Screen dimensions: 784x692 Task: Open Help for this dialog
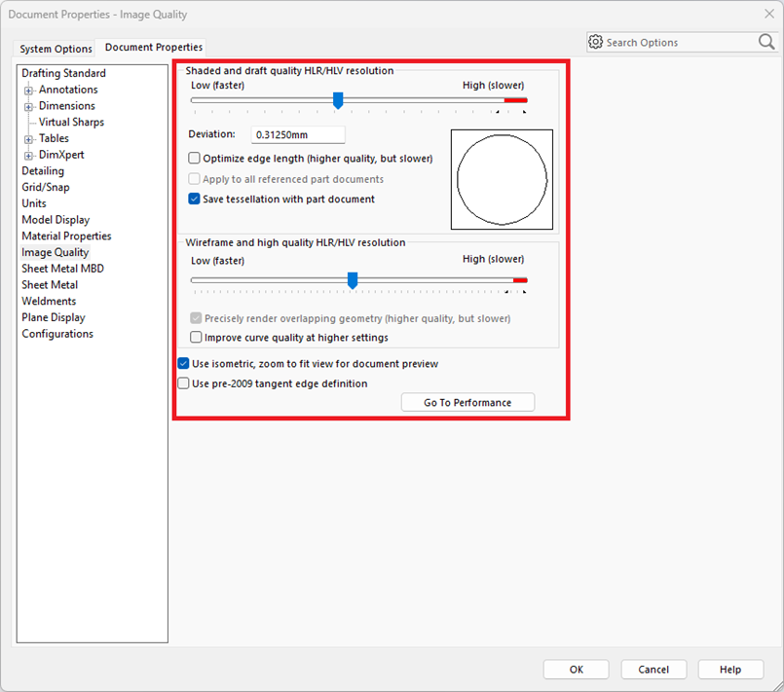pos(730,669)
